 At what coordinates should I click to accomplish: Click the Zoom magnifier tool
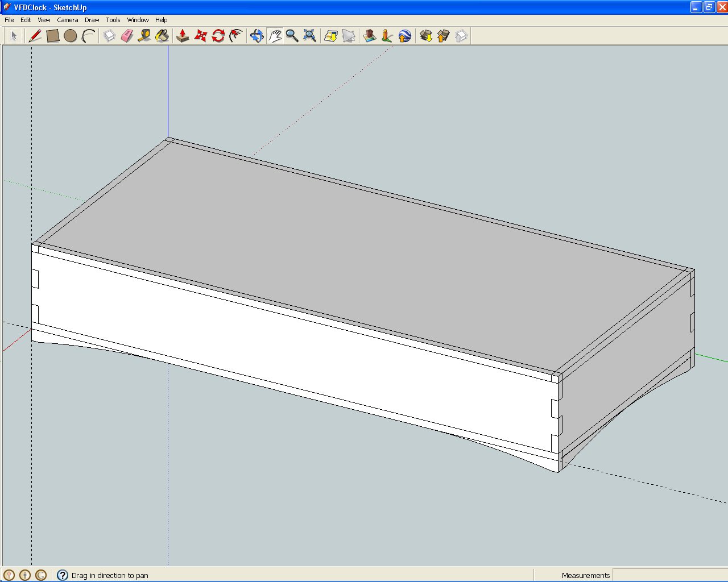pyautogui.click(x=292, y=36)
